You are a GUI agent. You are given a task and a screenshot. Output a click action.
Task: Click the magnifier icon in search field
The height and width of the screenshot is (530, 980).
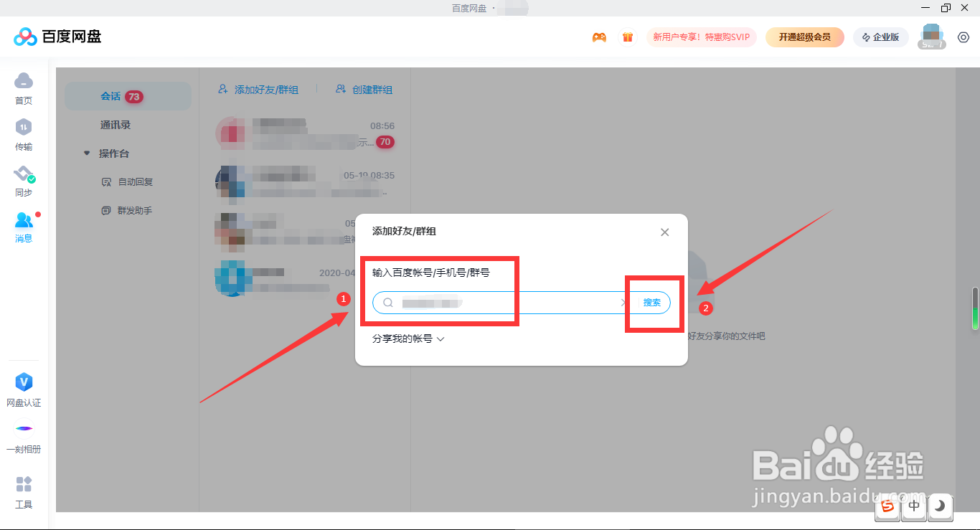[388, 303]
